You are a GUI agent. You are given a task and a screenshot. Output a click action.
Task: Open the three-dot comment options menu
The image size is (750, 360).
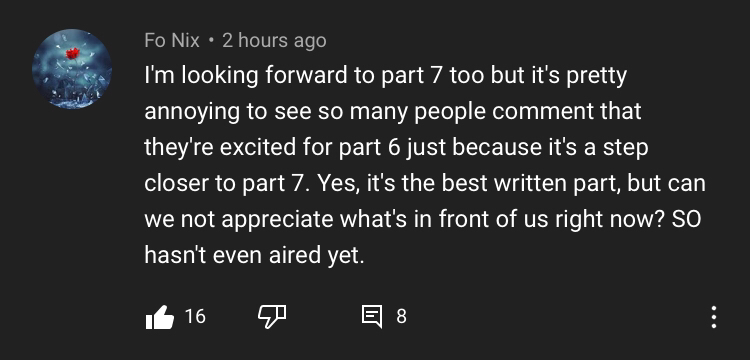pyautogui.click(x=714, y=317)
